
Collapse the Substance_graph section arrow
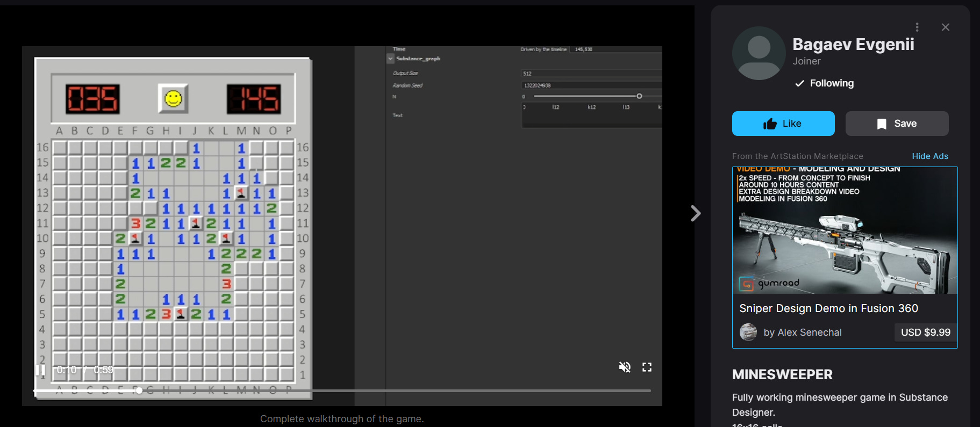tap(391, 59)
